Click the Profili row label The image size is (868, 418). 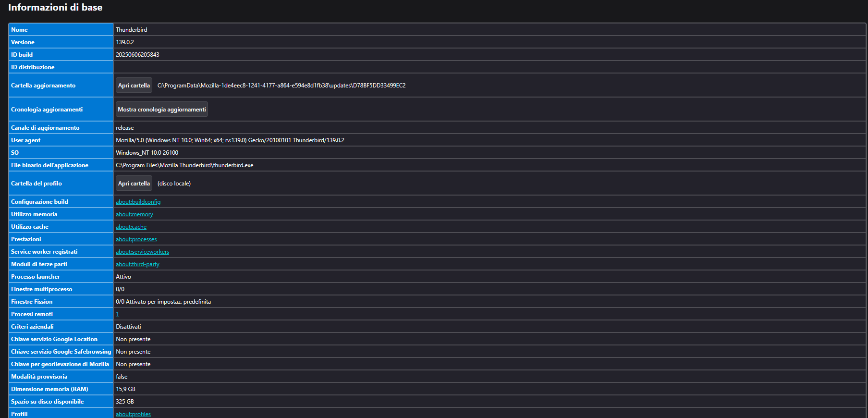(x=19, y=414)
